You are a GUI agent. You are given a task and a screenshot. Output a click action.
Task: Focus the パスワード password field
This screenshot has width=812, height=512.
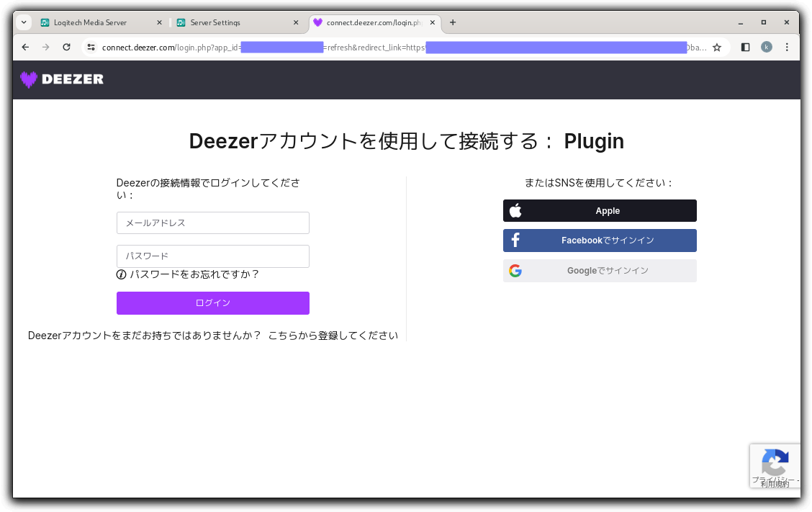213,256
